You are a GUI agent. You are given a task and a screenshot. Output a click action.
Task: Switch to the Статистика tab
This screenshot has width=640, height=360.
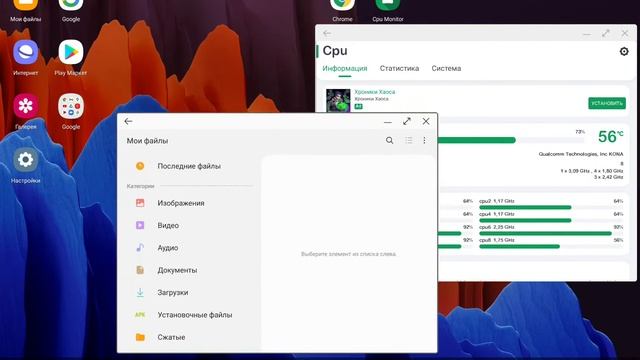coord(399,68)
